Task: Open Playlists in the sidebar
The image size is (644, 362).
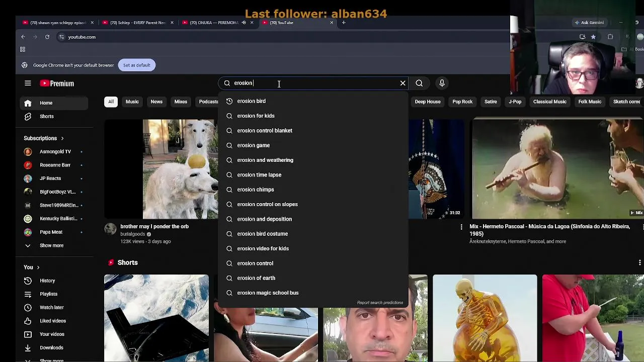Action: click(54, 294)
